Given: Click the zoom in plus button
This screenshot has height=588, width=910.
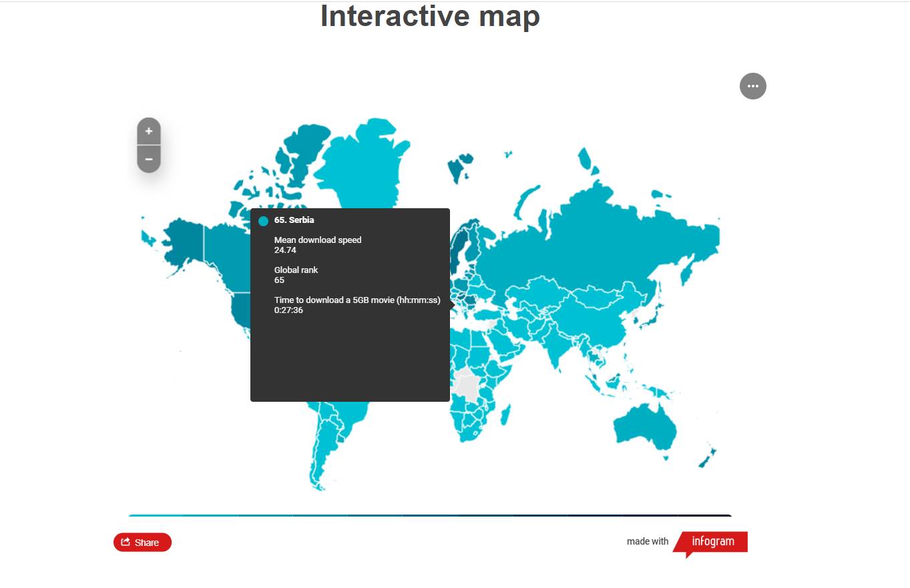Looking at the screenshot, I should coord(149,131).
